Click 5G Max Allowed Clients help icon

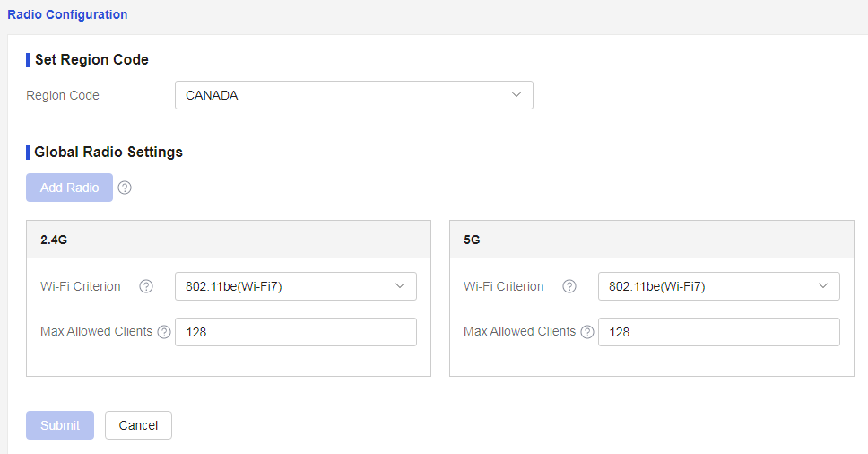coord(587,332)
